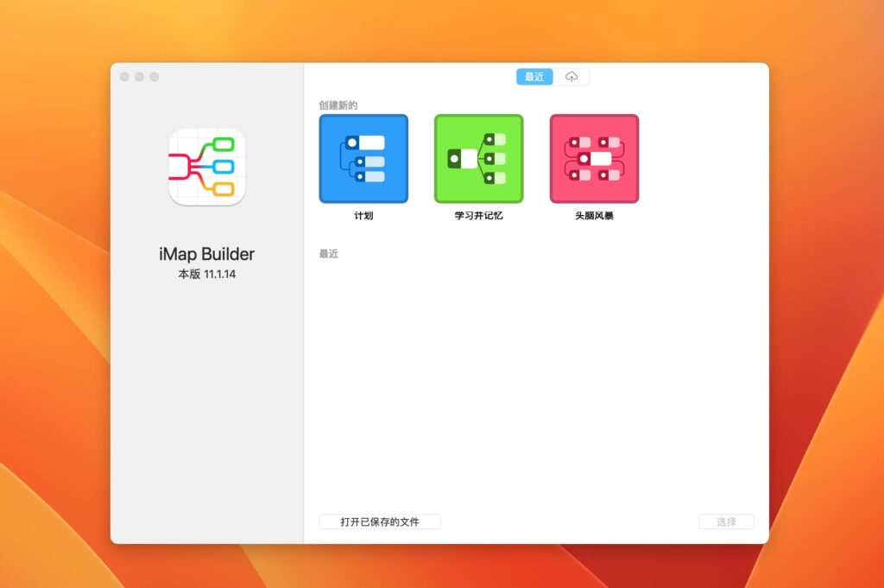Click the 计划 template label
This screenshot has width=884, height=588.
(x=363, y=216)
